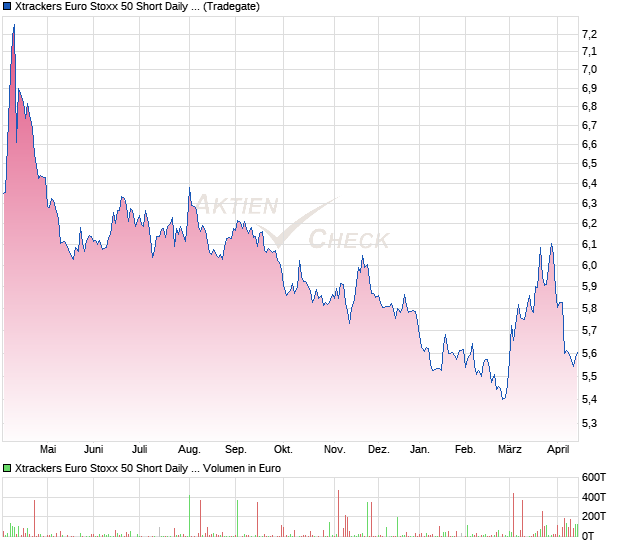Click the 5,9 price axis value
This screenshot has height=546, width=620.
[x=590, y=286]
